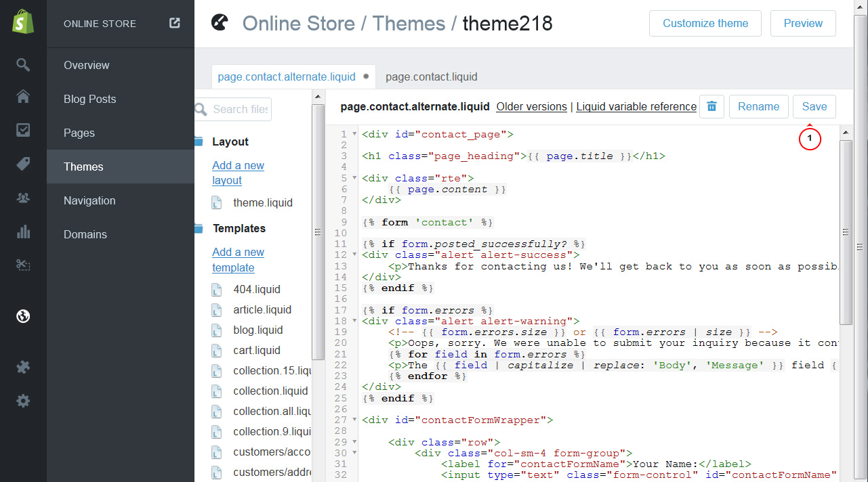Open 404.liquid template file
Viewport: 868px width, 482px height.
[257, 289]
